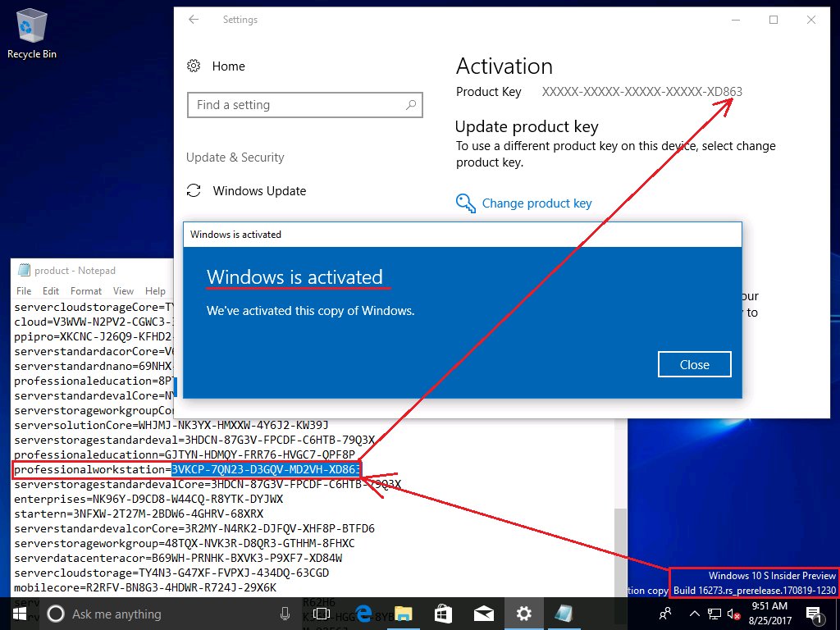The height and width of the screenshot is (630, 840).
Task: Click the Activation page heading
Action: (504, 66)
